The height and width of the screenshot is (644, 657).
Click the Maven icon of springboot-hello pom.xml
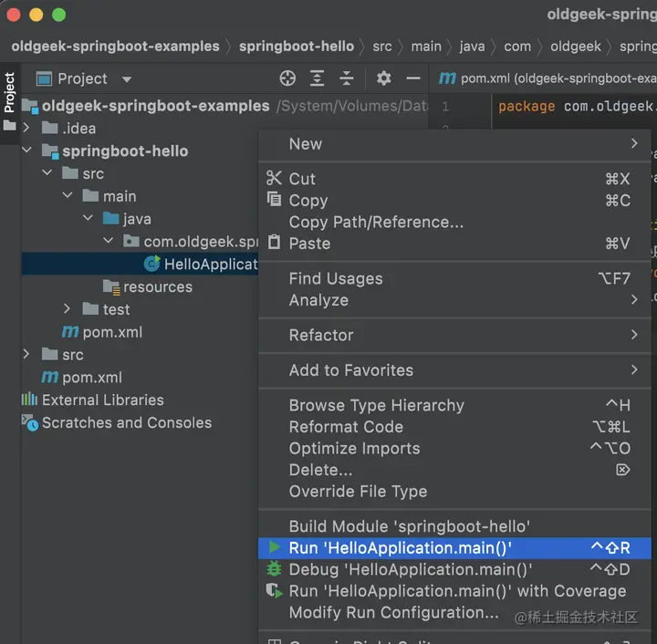[x=70, y=332]
